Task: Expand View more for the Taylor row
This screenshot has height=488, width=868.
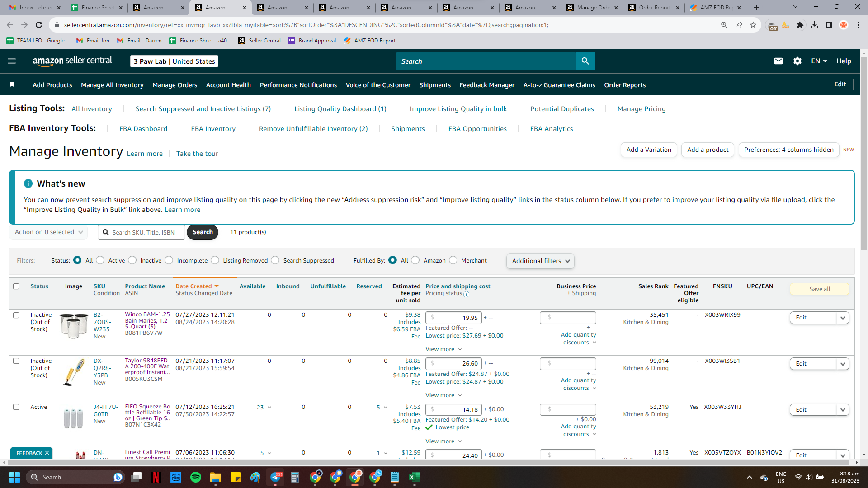Action: [443, 395]
